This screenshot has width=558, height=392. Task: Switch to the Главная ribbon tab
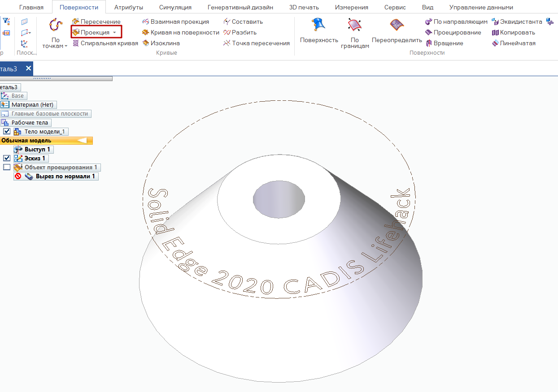click(31, 7)
